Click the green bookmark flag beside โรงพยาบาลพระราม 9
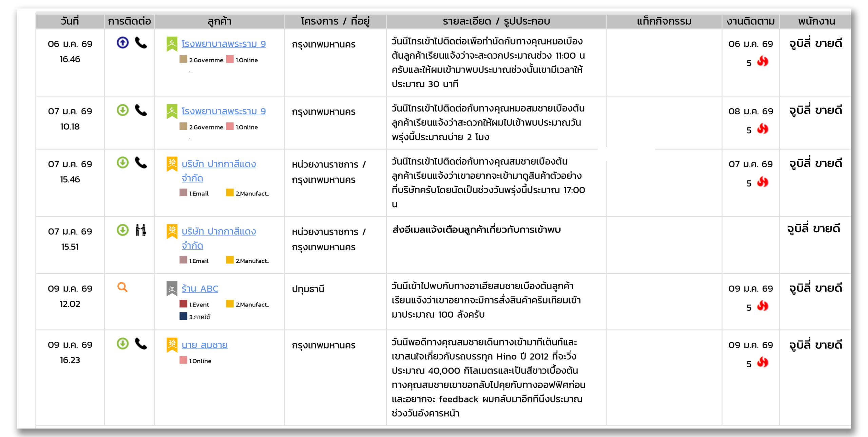The height and width of the screenshot is (437, 868). (x=172, y=43)
